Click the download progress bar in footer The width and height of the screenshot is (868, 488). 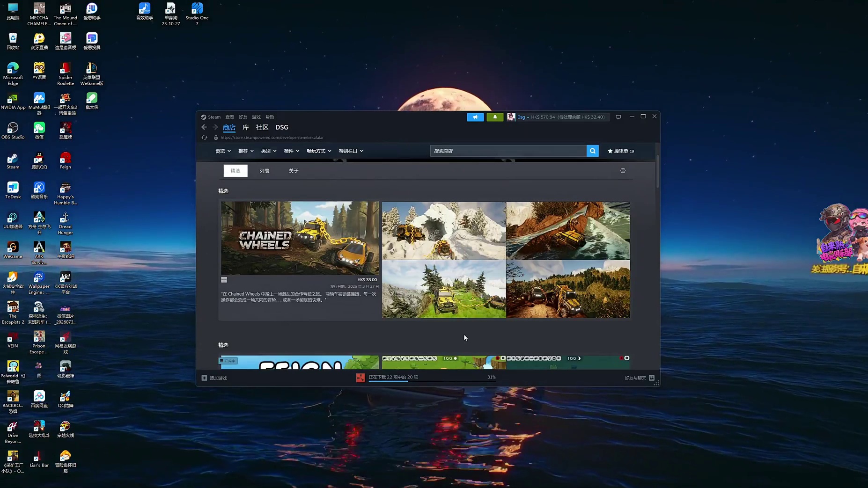click(432, 381)
